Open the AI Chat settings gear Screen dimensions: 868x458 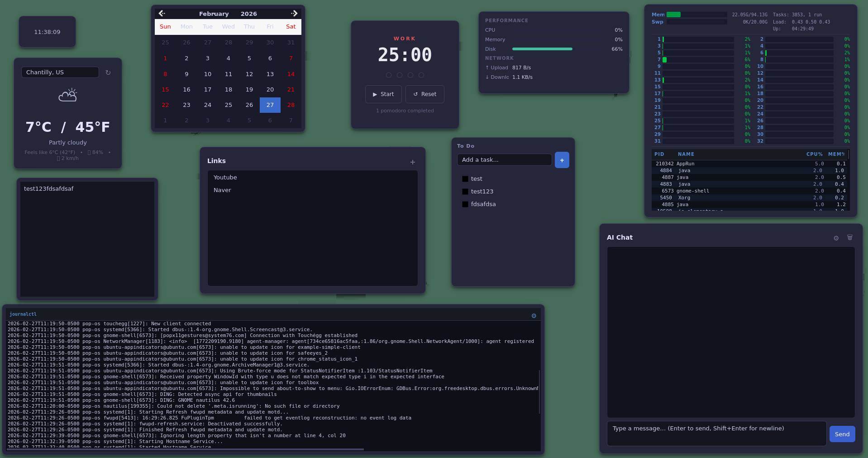point(836,237)
